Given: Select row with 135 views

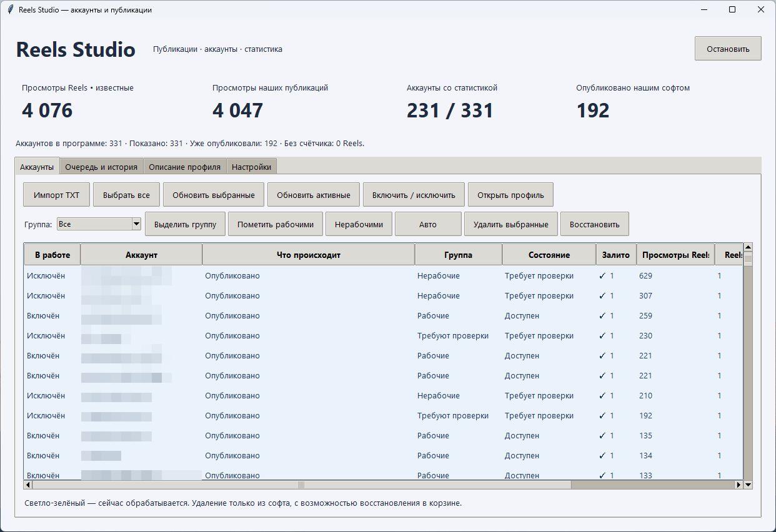Looking at the screenshot, I should [x=384, y=435].
